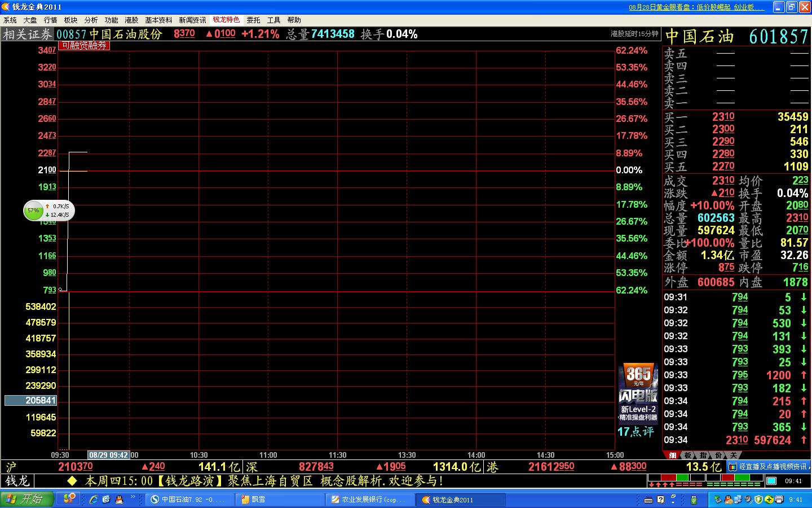Click the 中国石油 601857 stock header
This screenshot has width=812, height=508.
click(x=737, y=36)
